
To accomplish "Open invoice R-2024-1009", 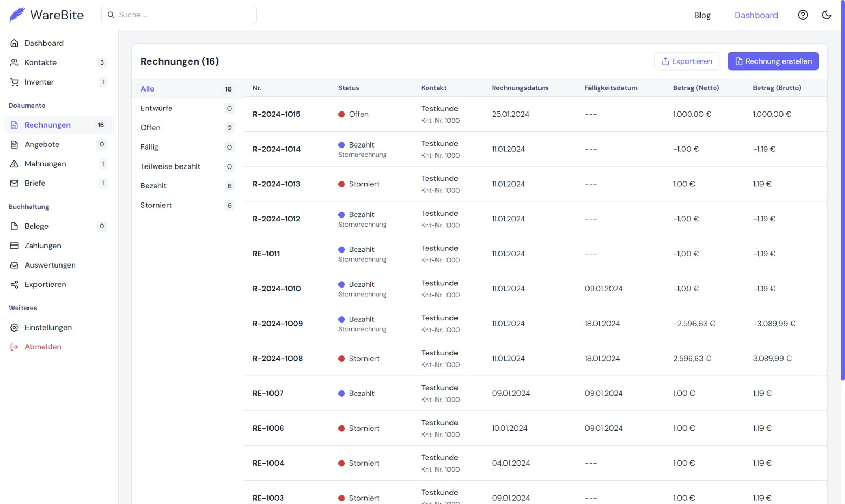I will click(278, 324).
